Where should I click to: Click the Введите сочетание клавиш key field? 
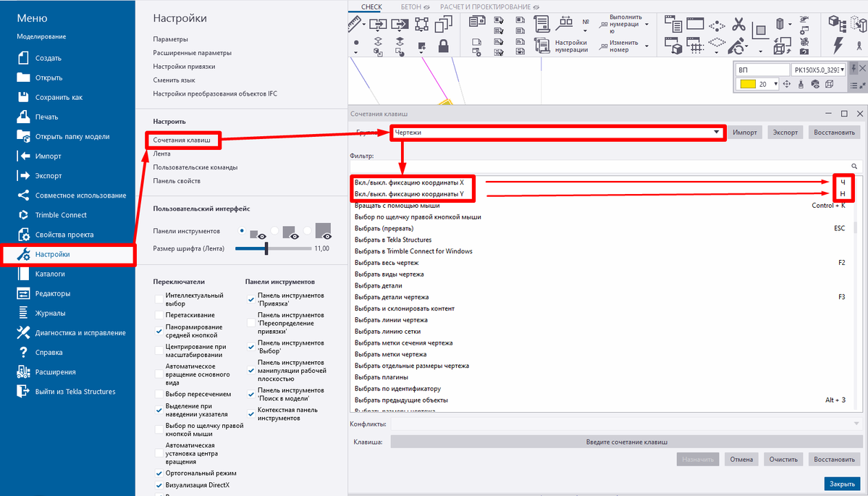[x=626, y=442]
